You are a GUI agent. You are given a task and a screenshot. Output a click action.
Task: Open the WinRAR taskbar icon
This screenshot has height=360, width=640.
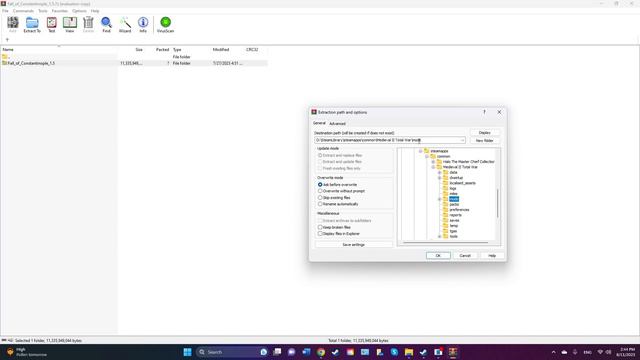tap(453, 352)
